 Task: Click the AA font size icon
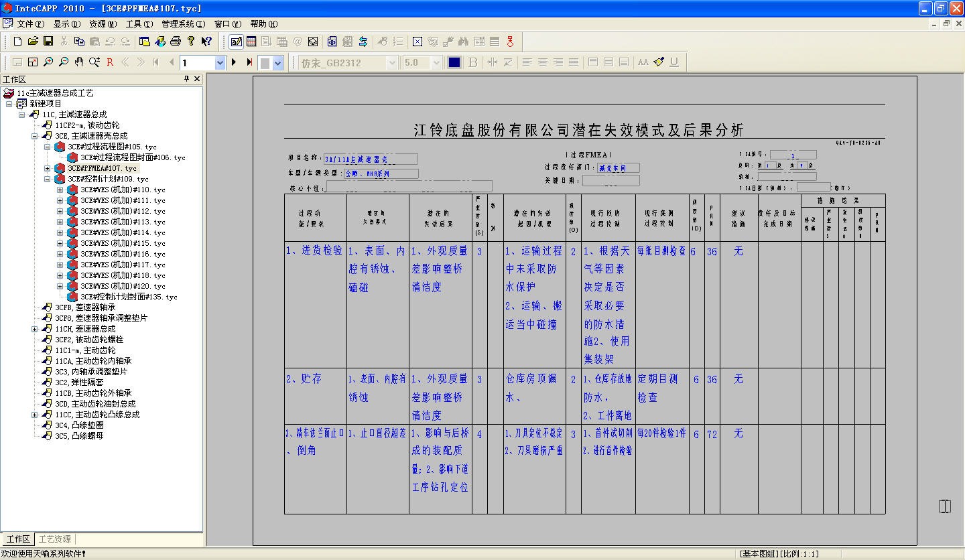pos(643,62)
